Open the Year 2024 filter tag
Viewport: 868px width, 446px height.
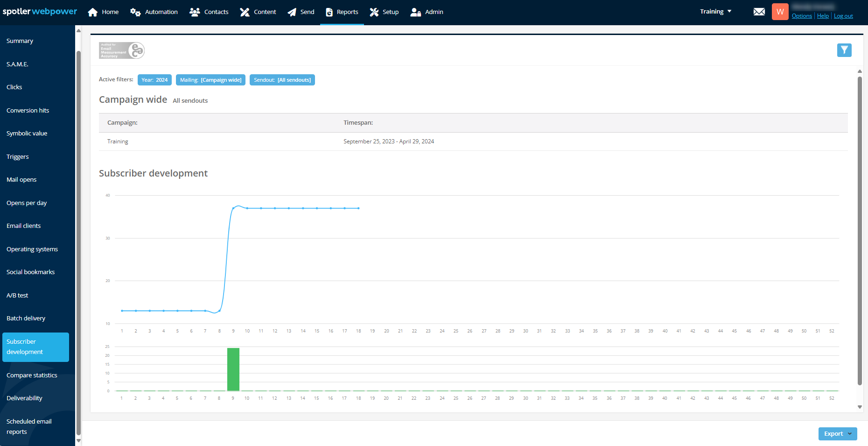click(154, 80)
